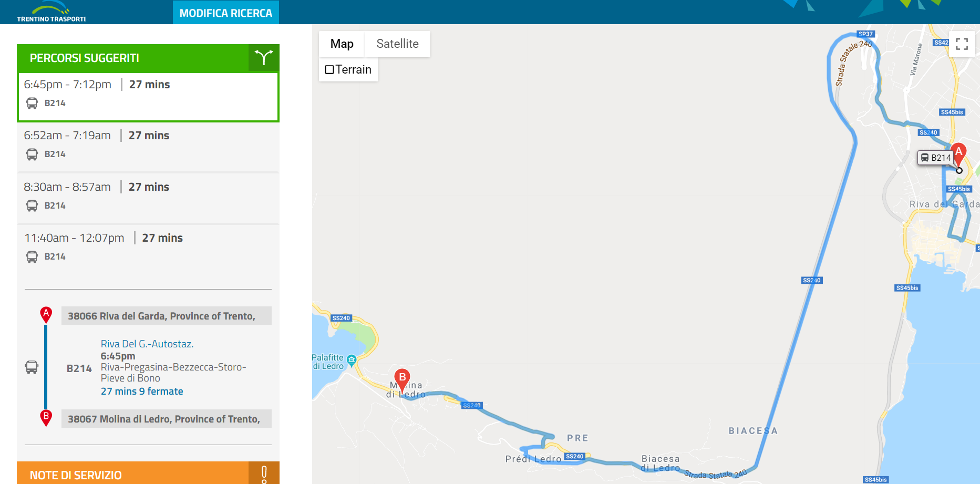This screenshot has height=484, width=980.
Task: Expand the Note di Servizio panel
Action: 132,475
